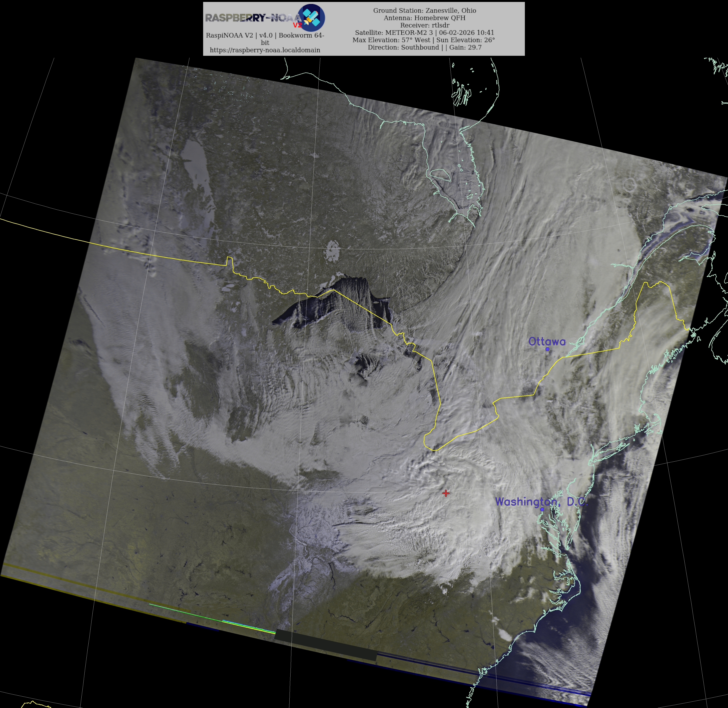Click the blue dot marking Ottawa
This screenshot has height=708, width=728.
click(547, 349)
